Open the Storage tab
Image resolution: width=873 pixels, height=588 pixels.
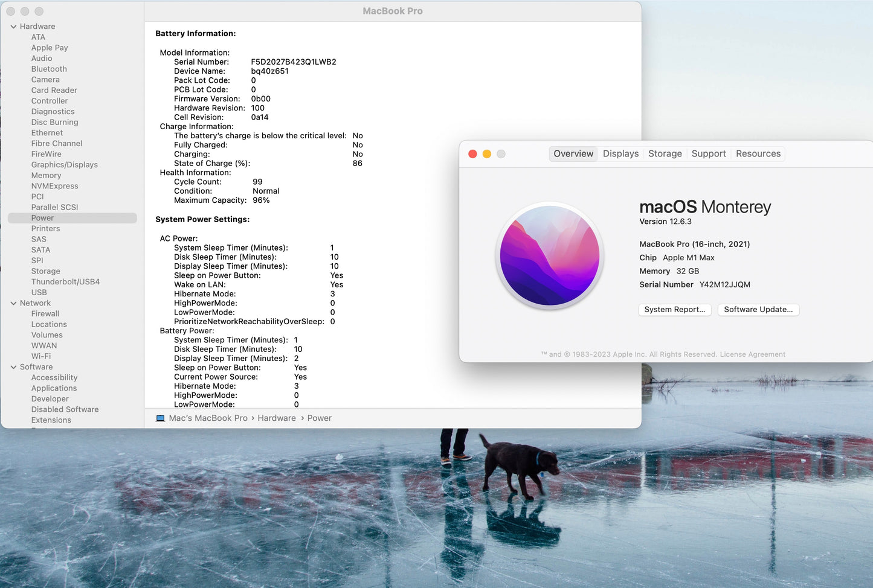click(665, 154)
